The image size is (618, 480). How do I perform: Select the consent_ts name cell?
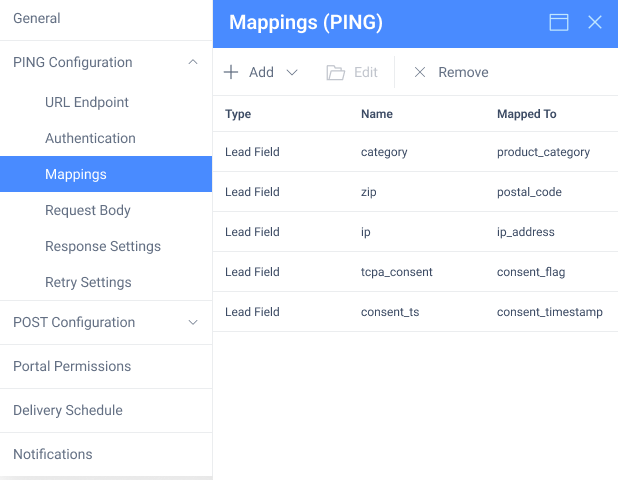click(390, 312)
